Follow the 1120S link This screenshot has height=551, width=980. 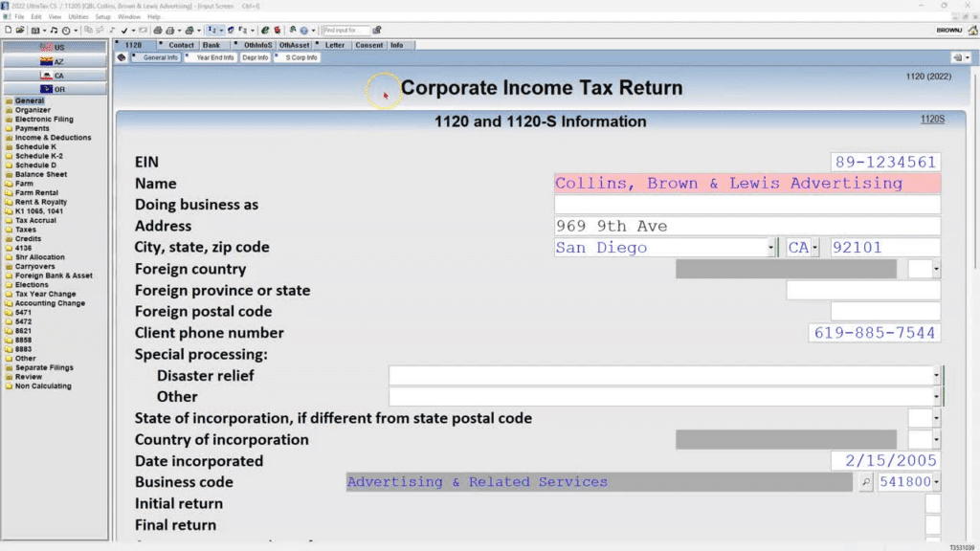coord(932,120)
